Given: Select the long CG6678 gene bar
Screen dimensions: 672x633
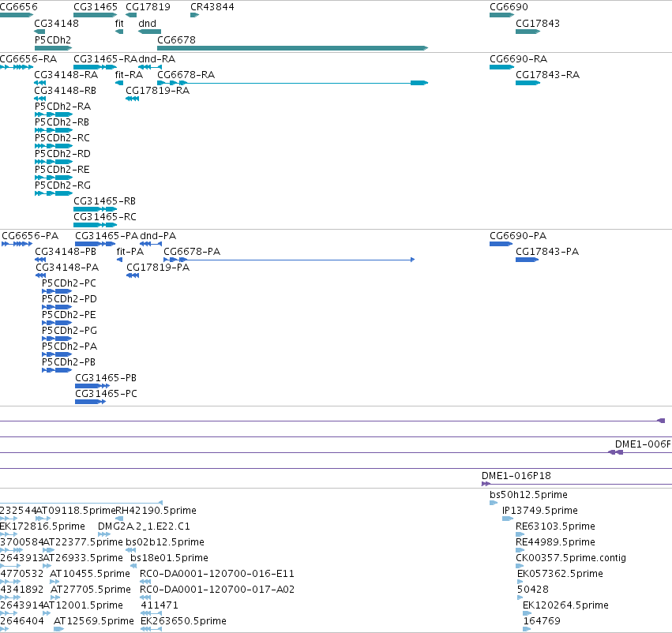Looking at the screenshot, I should tap(293, 48).
